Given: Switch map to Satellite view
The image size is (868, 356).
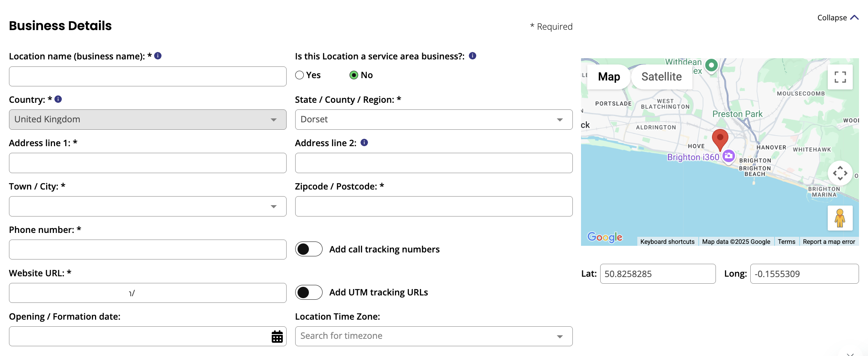Looking at the screenshot, I should coord(662,77).
